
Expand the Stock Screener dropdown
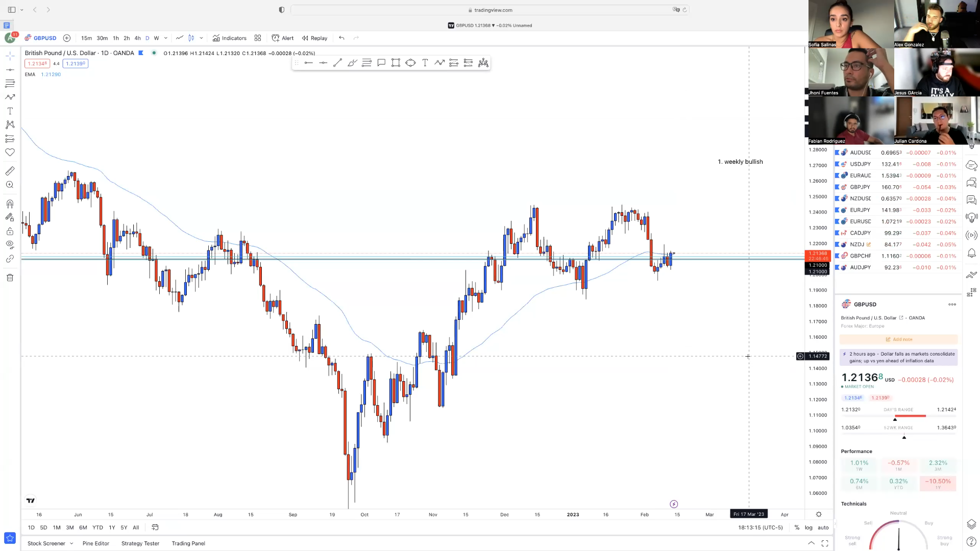[x=71, y=543]
